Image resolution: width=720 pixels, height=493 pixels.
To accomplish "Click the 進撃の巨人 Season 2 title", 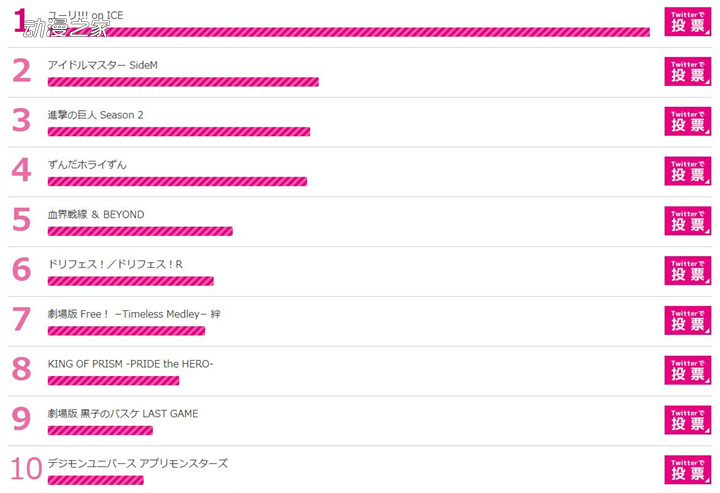I will 96,115.
